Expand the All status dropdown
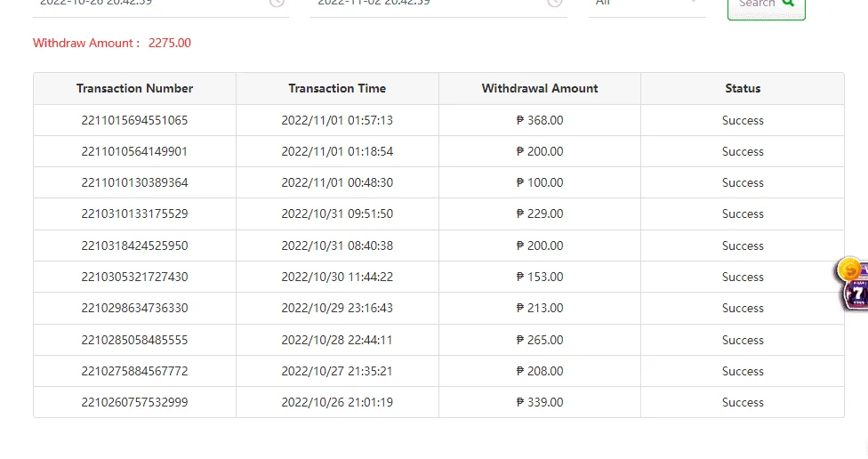This screenshot has height=459, width=868. click(x=647, y=4)
